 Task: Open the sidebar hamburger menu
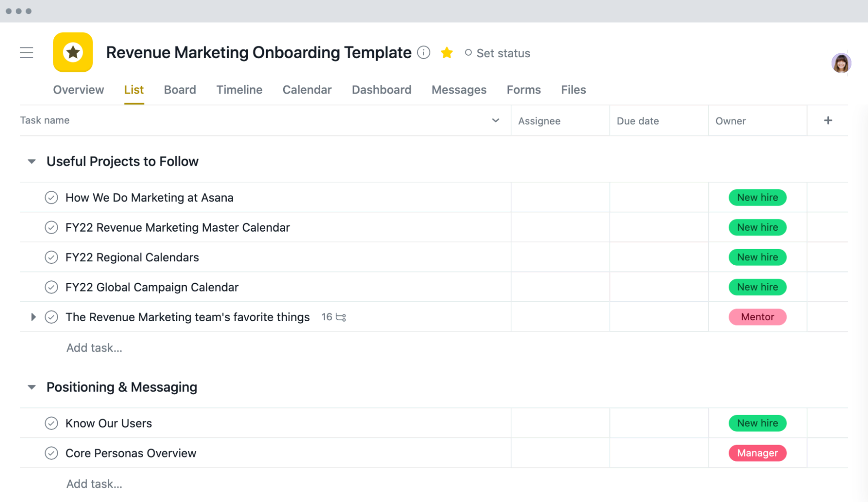point(26,53)
